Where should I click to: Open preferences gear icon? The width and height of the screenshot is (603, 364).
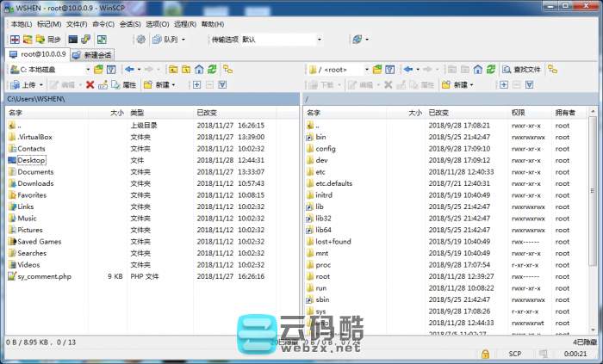point(140,40)
